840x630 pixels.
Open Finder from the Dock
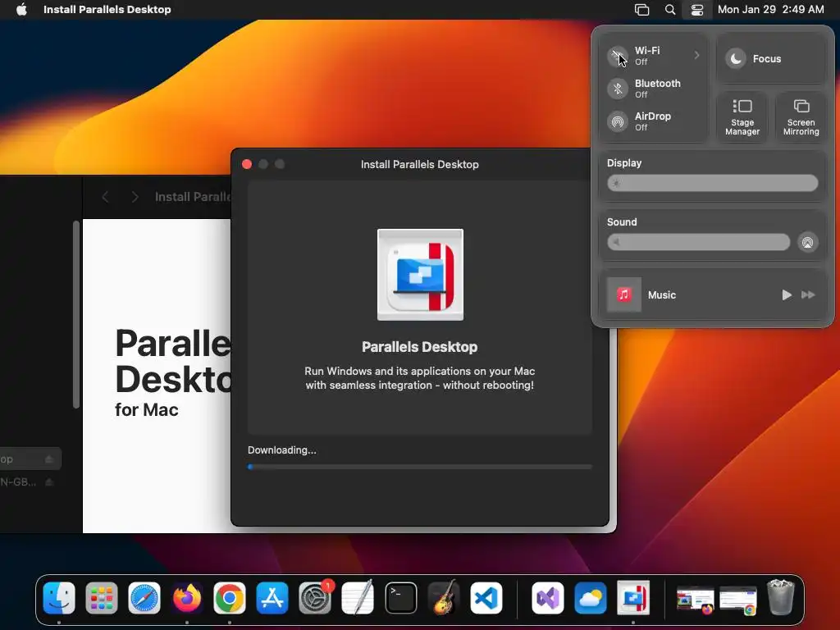[59, 598]
